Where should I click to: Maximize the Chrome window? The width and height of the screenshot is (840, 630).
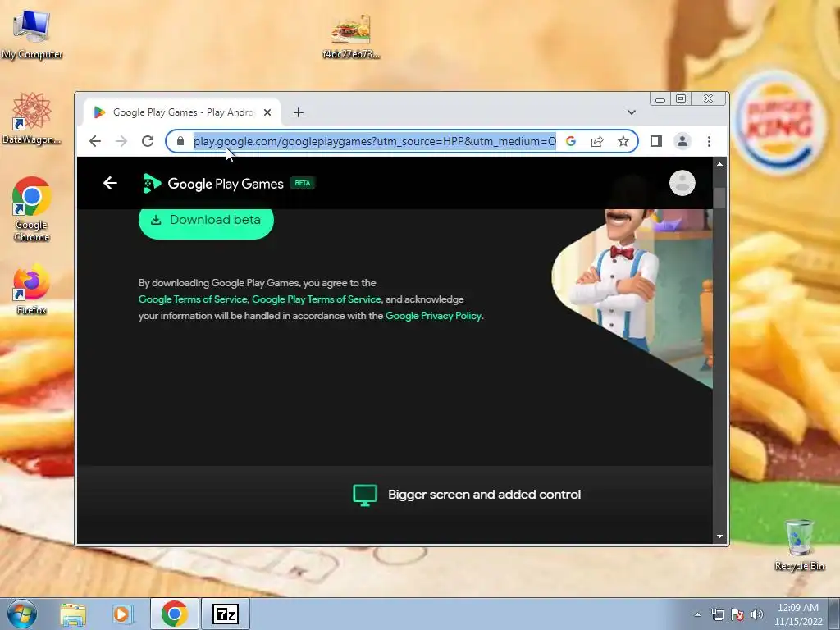[x=681, y=99]
